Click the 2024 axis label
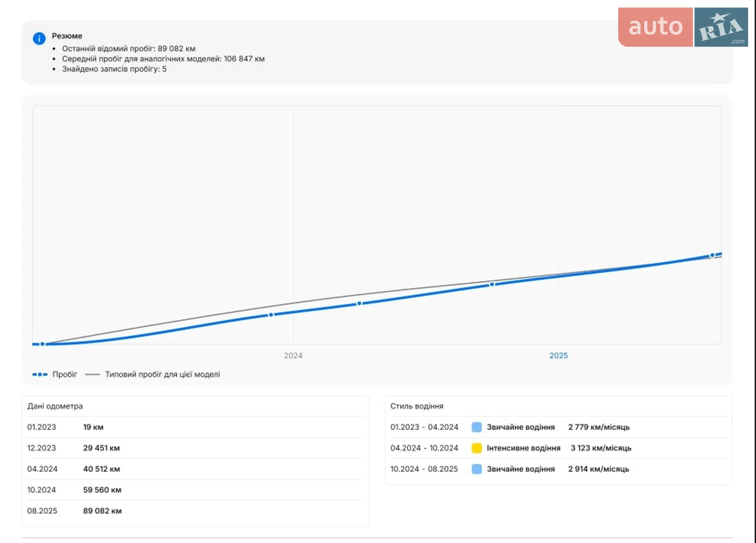This screenshot has height=543, width=756. coord(293,355)
